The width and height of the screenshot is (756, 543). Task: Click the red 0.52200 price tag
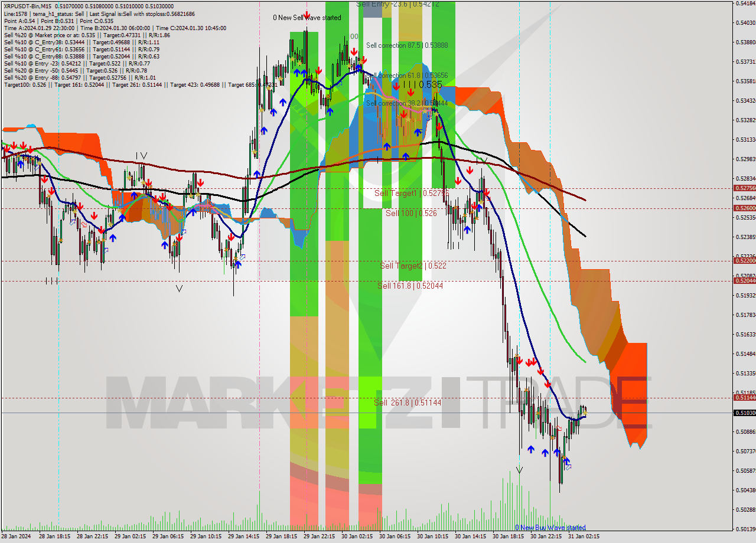point(744,260)
